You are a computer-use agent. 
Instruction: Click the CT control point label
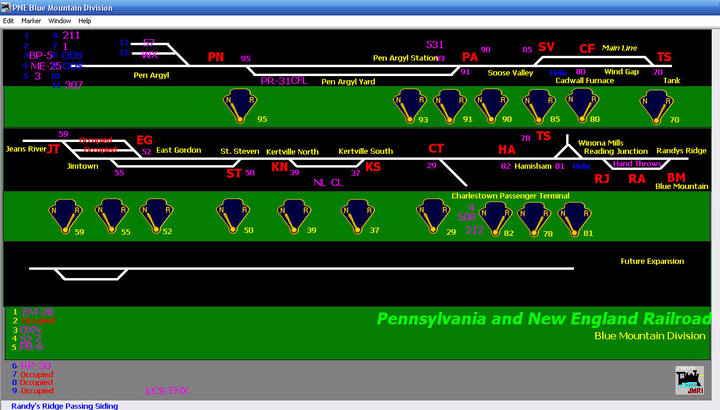point(436,149)
